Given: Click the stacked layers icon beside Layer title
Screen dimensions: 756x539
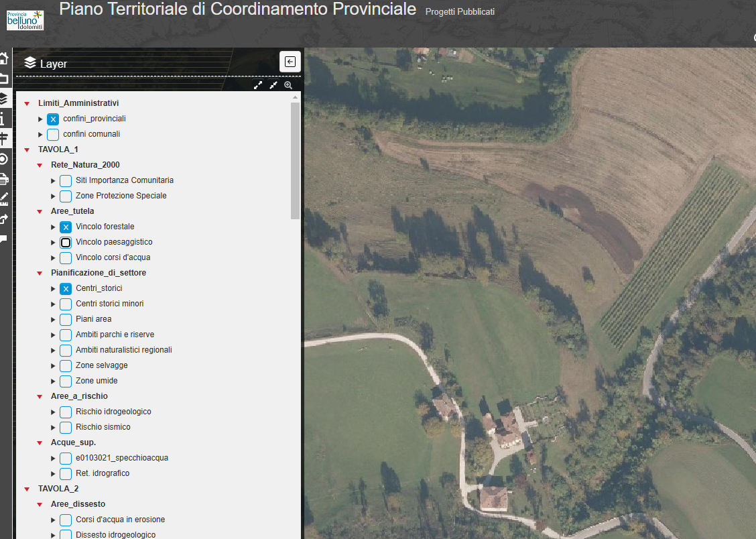Looking at the screenshot, I should point(30,62).
